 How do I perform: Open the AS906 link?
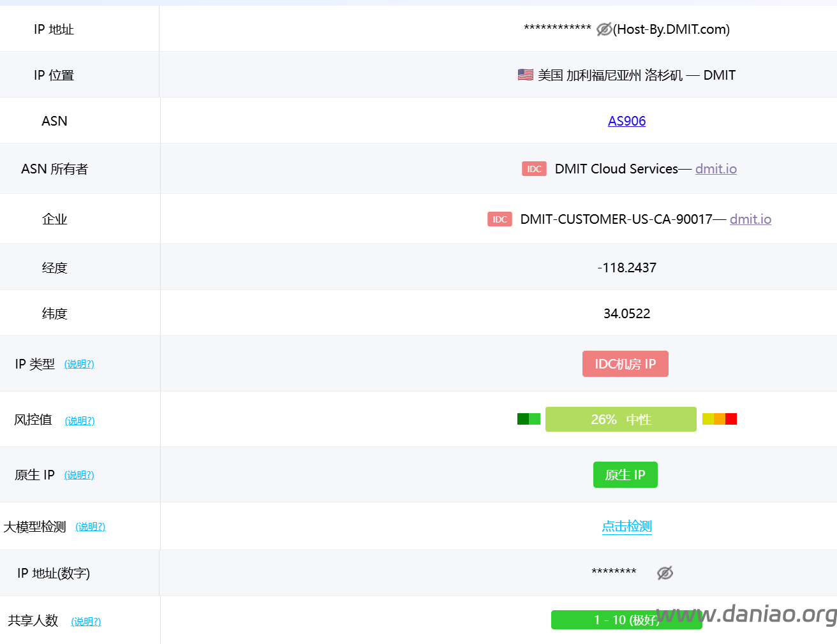626,121
